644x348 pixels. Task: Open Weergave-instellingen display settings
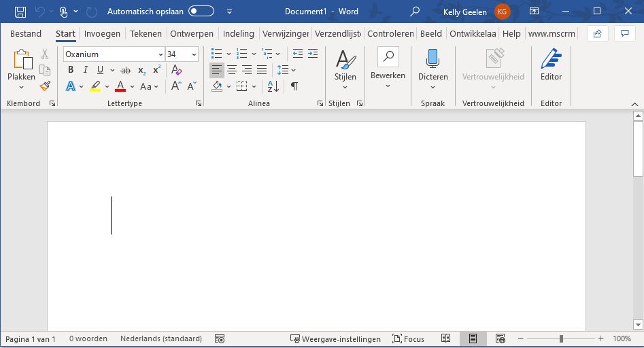335,339
